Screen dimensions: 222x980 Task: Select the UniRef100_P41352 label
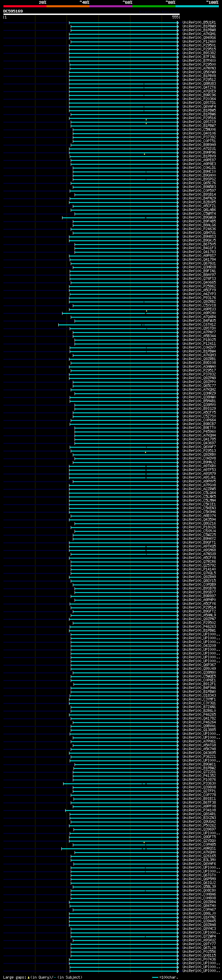pyautogui.click(x=199, y=776)
